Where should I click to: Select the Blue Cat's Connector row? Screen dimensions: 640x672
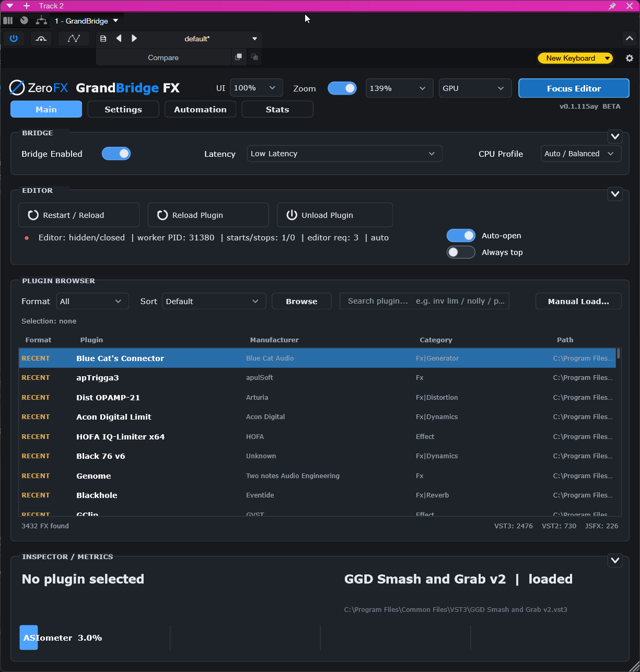[x=317, y=358]
